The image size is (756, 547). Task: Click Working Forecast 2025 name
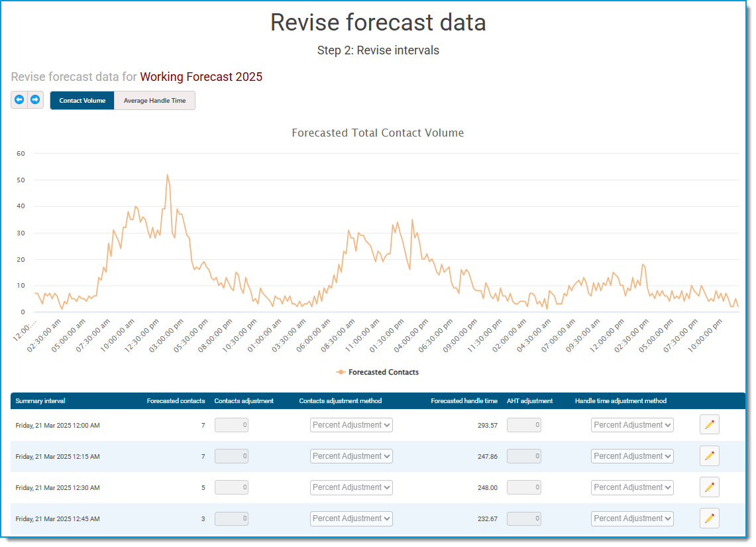click(x=201, y=77)
